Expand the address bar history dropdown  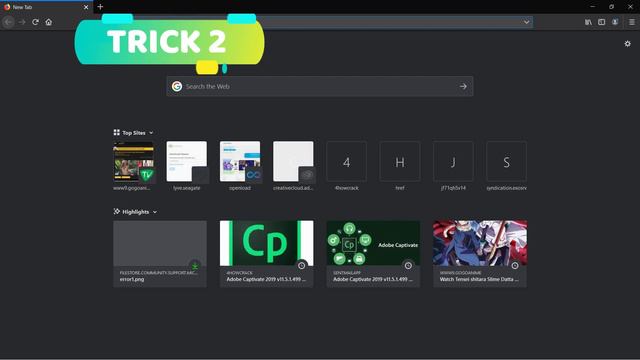[527, 22]
